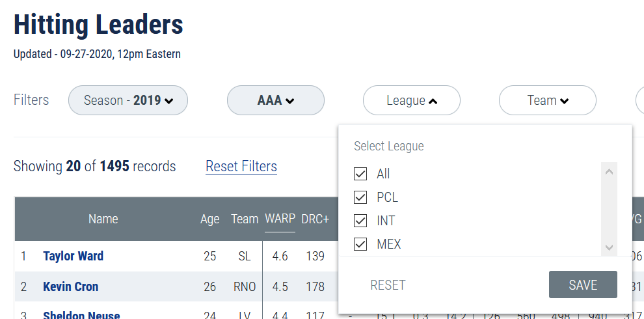This screenshot has width=644, height=319.
Task: Sort table by DRC+ column
Action: coord(315,219)
